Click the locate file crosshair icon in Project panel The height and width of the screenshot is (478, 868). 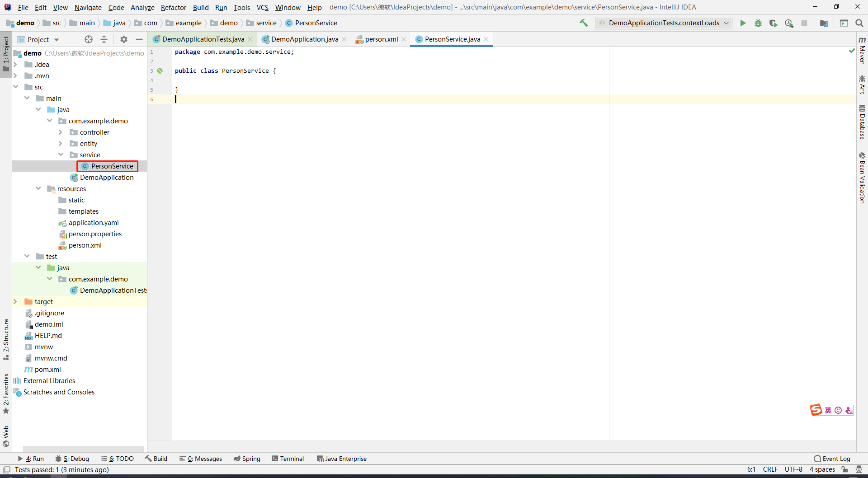coord(89,39)
